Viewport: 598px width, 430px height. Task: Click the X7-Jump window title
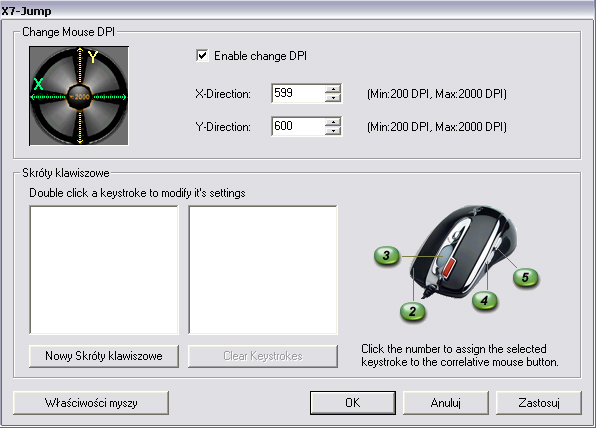click(26, 11)
